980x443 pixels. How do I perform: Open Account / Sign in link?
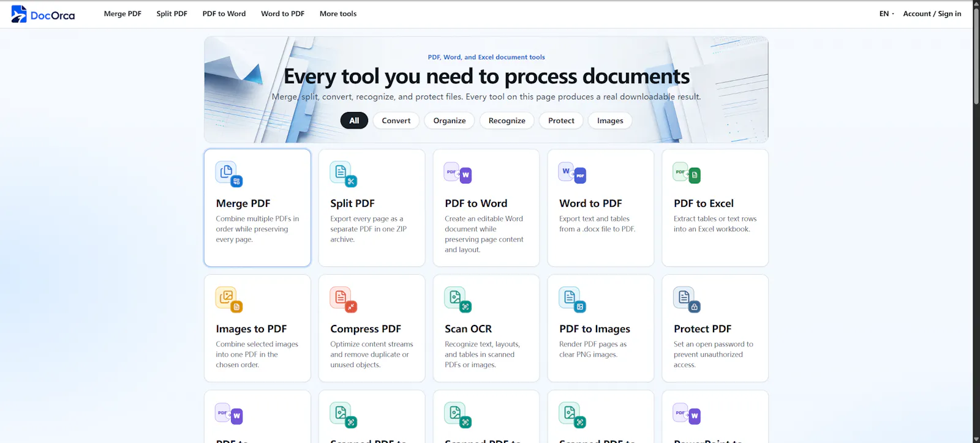click(x=932, y=13)
